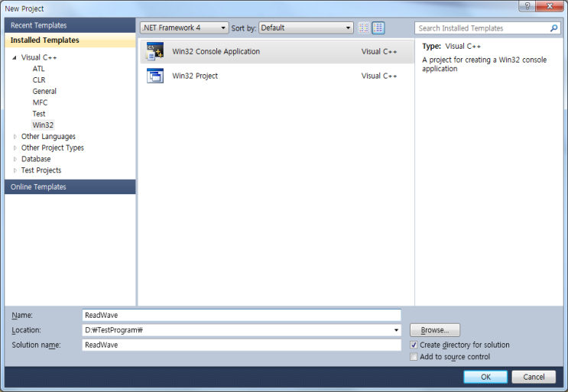Click the Solution name input field
This screenshot has width=568, height=392.
(x=242, y=345)
